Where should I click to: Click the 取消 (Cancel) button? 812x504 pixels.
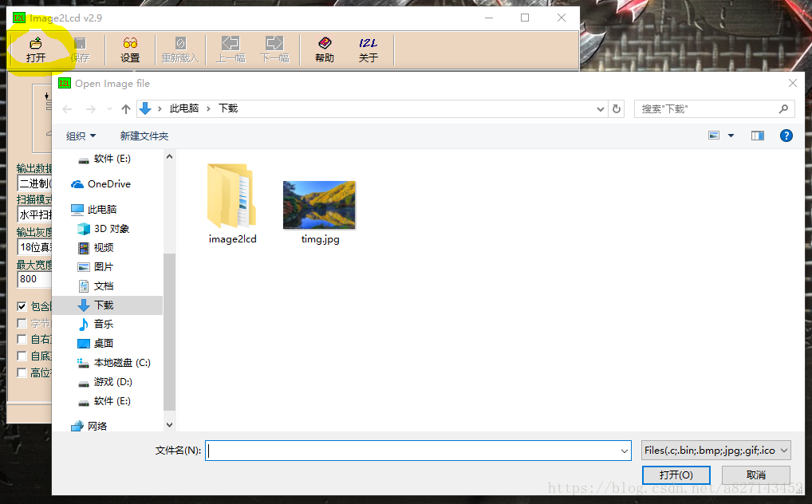tap(755, 475)
